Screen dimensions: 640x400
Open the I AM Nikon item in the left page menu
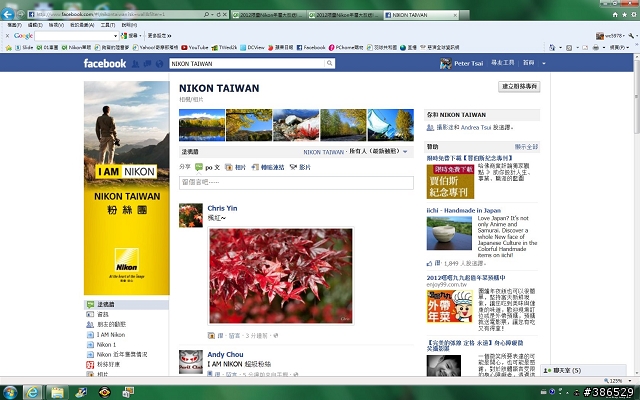111,334
